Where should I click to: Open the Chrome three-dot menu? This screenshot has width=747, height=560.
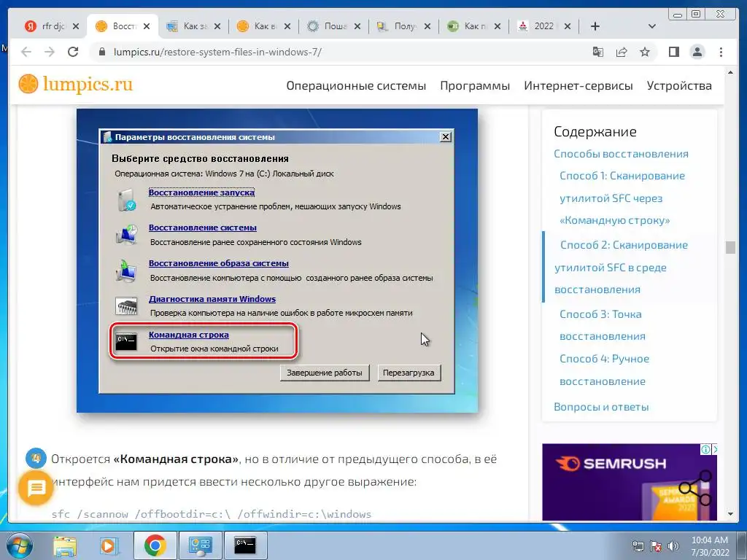point(721,52)
